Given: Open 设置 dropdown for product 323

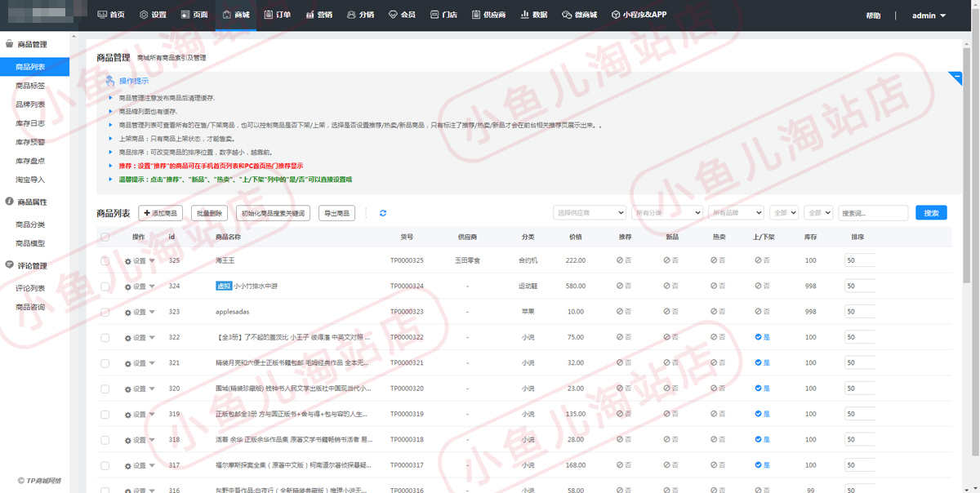Looking at the screenshot, I should click(x=140, y=312).
